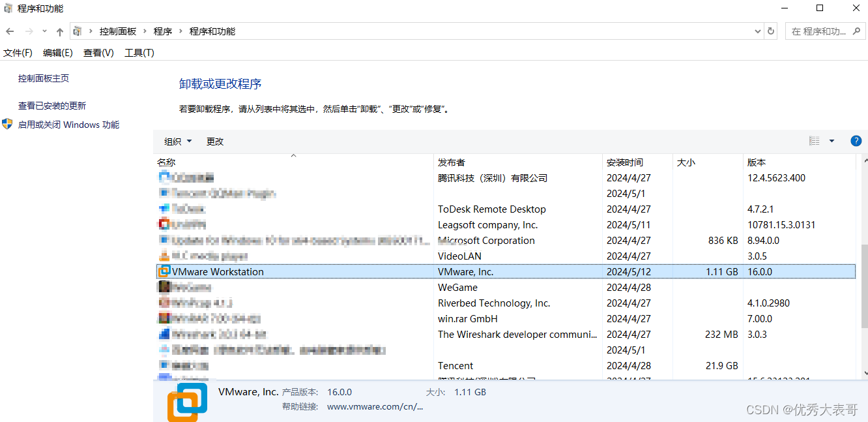Select the VMware Workstation row
Screen dimensions: 868x422
tap(506, 272)
